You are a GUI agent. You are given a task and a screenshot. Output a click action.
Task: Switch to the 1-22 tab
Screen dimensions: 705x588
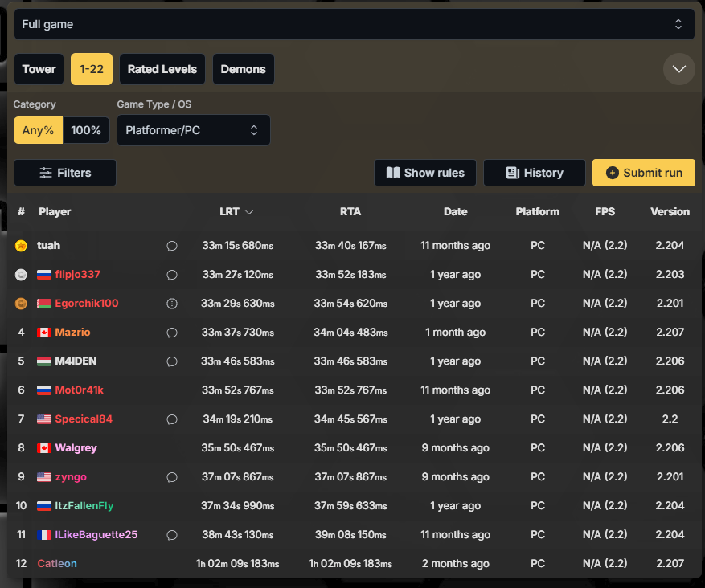[x=92, y=69]
